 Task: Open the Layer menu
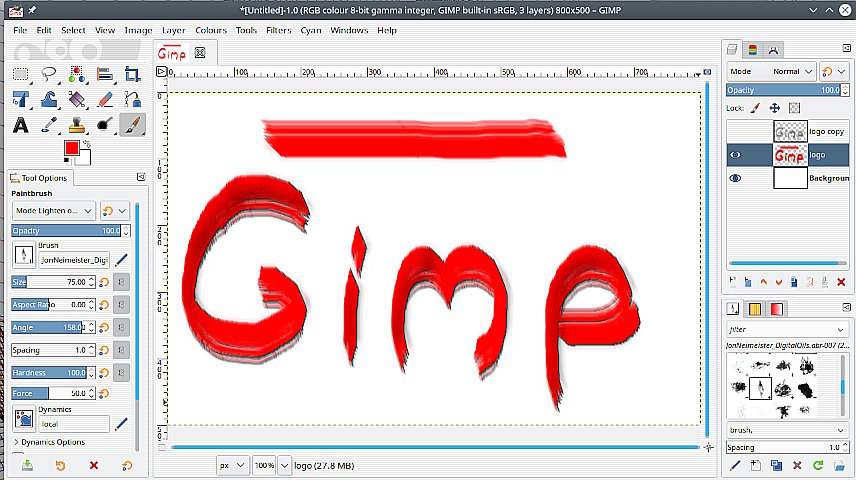point(174,31)
